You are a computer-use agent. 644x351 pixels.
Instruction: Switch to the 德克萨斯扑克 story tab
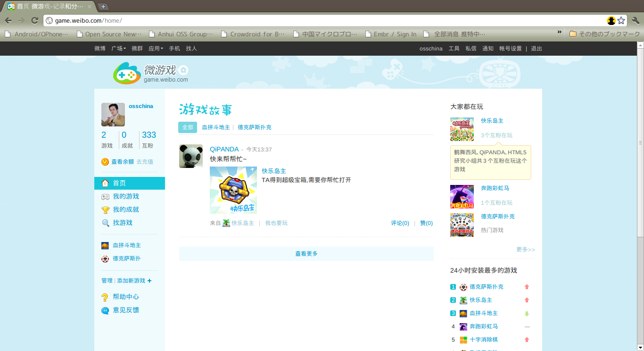pyautogui.click(x=255, y=127)
